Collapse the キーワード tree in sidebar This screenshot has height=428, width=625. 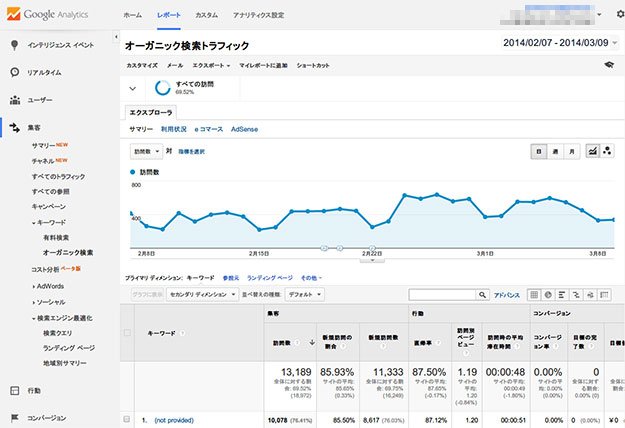click(x=33, y=223)
